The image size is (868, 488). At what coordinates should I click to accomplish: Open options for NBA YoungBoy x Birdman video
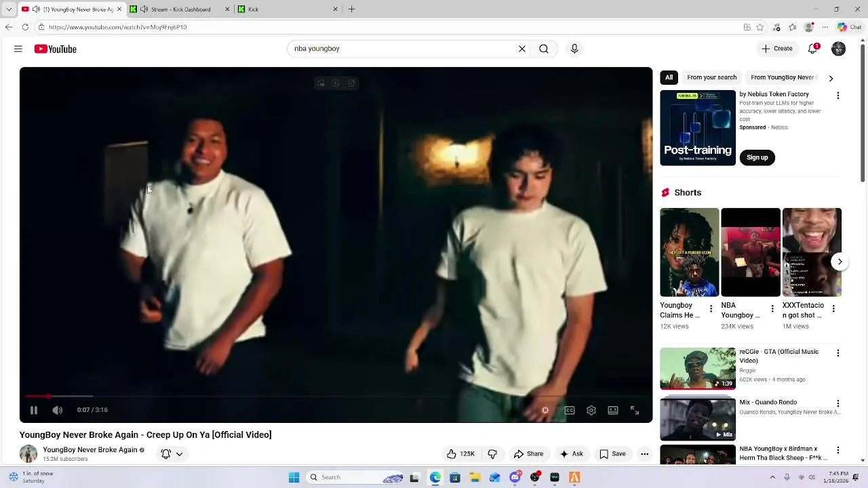[837, 450]
